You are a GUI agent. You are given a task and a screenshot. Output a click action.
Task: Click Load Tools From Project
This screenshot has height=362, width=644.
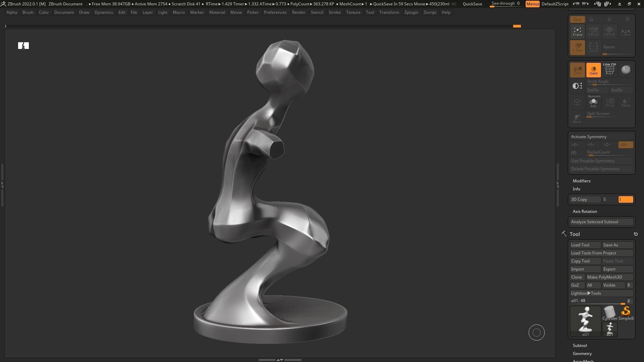pos(601,253)
